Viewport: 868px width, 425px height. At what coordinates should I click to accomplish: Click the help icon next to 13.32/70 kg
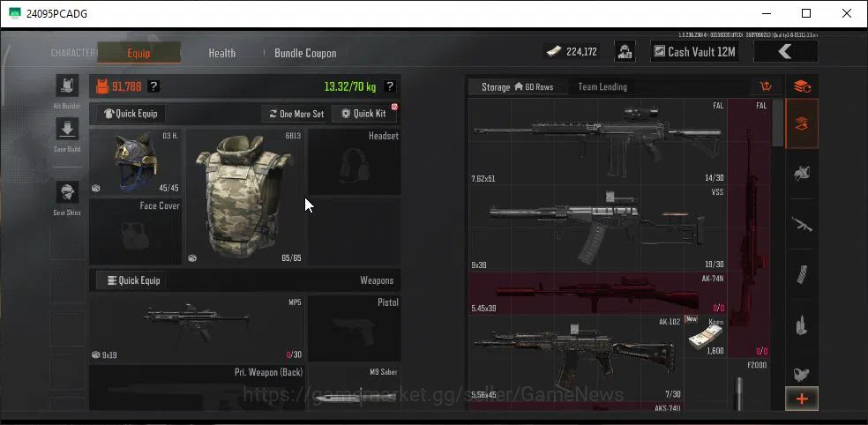click(390, 86)
